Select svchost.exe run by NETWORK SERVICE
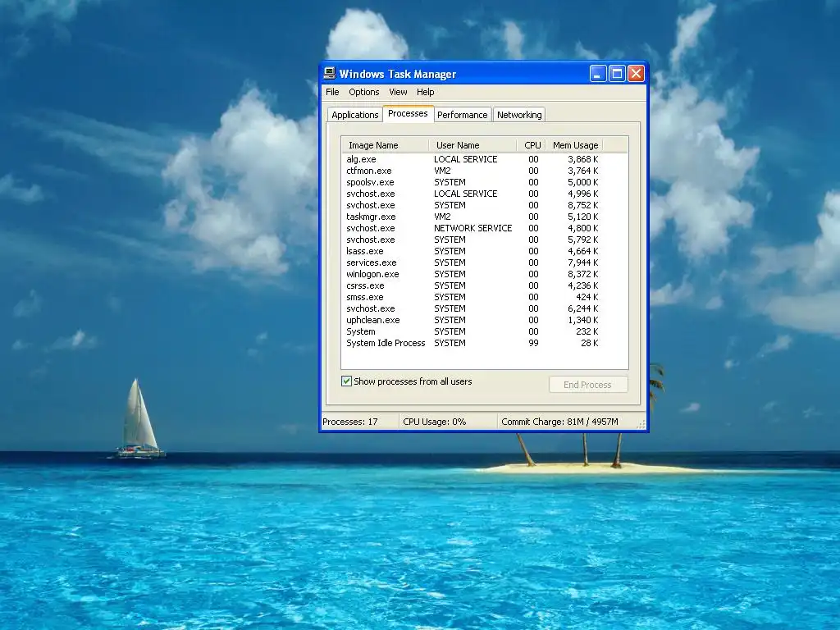The height and width of the screenshot is (630, 840). tap(484, 228)
